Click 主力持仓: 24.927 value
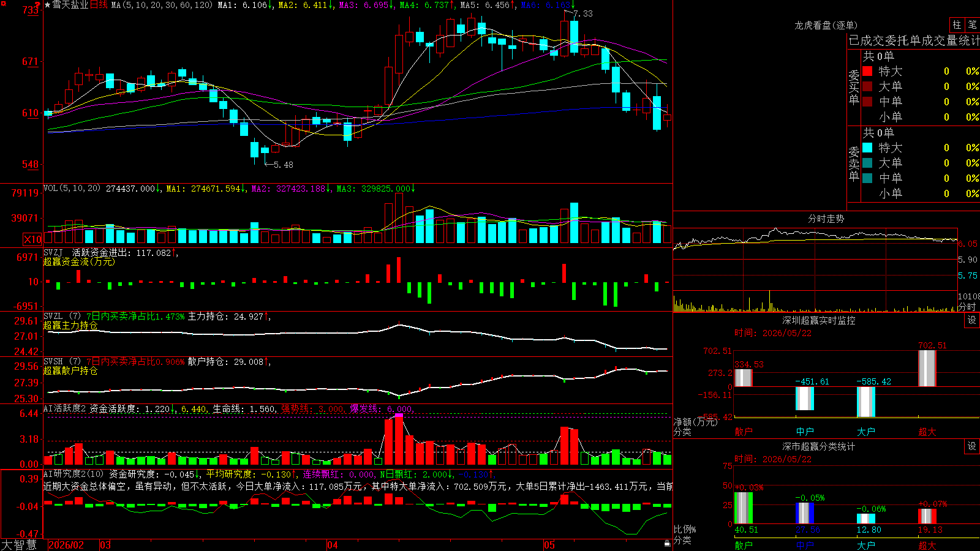The image size is (980, 551). click(229, 317)
